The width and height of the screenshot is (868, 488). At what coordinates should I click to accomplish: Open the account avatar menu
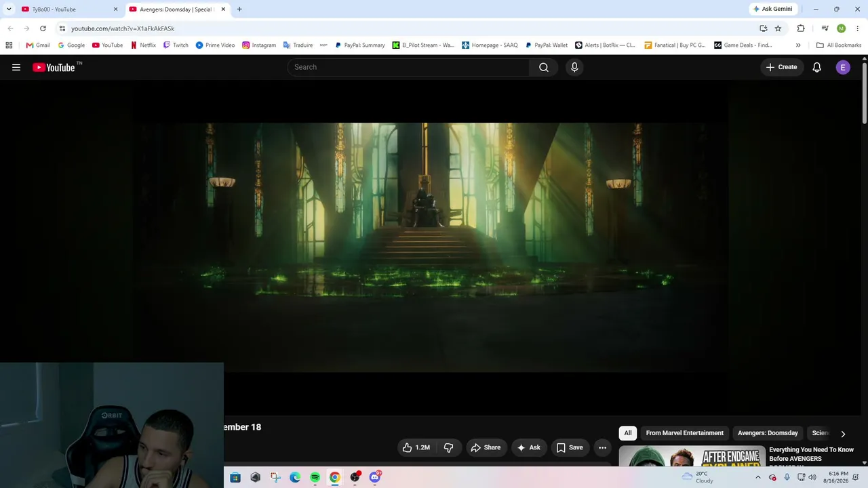[843, 67]
